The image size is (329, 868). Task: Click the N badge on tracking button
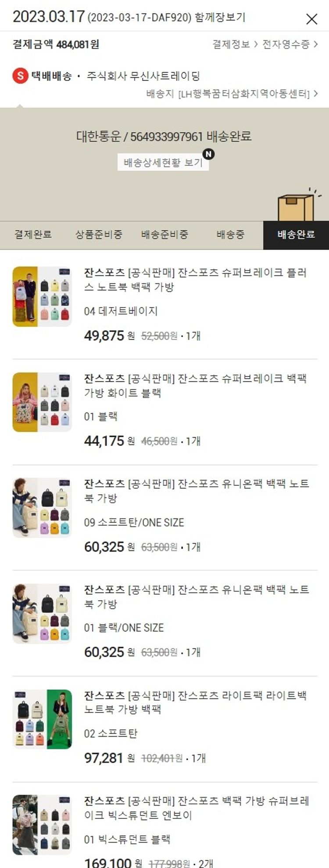point(209,154)
